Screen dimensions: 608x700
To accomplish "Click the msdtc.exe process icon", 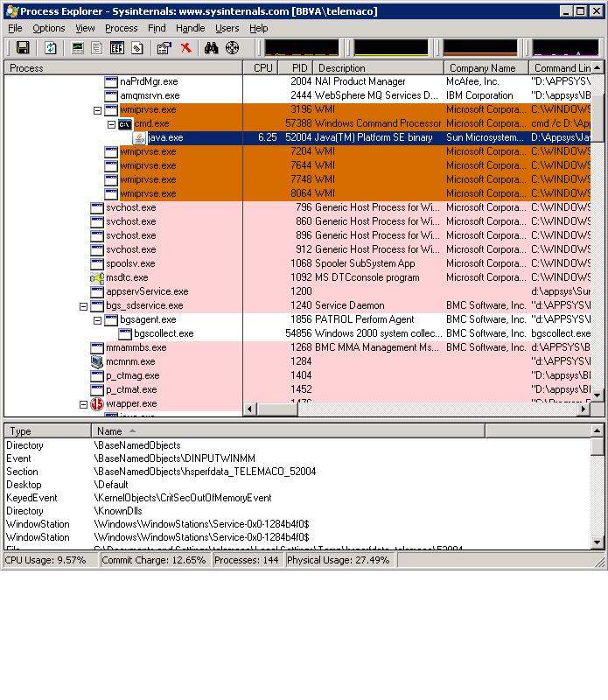I will [x=97, y=278].
